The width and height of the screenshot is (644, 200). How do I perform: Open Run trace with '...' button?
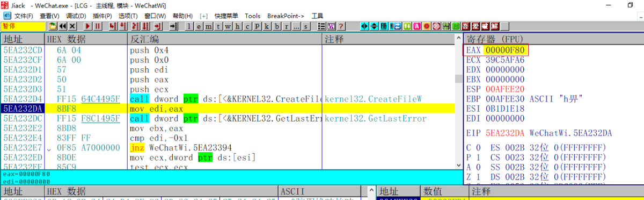[296, 26]
